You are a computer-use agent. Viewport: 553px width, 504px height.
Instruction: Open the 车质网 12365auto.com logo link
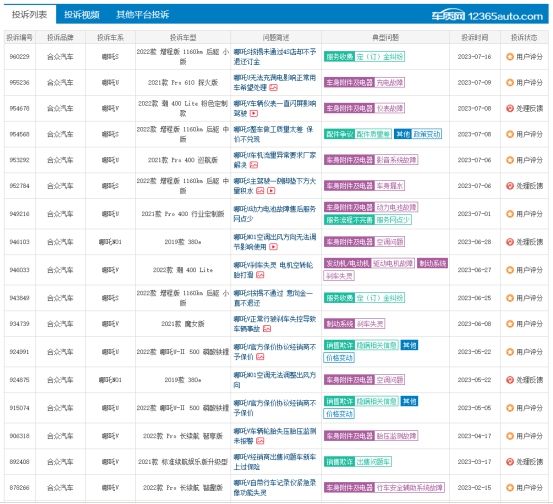(x=487, y=16)
